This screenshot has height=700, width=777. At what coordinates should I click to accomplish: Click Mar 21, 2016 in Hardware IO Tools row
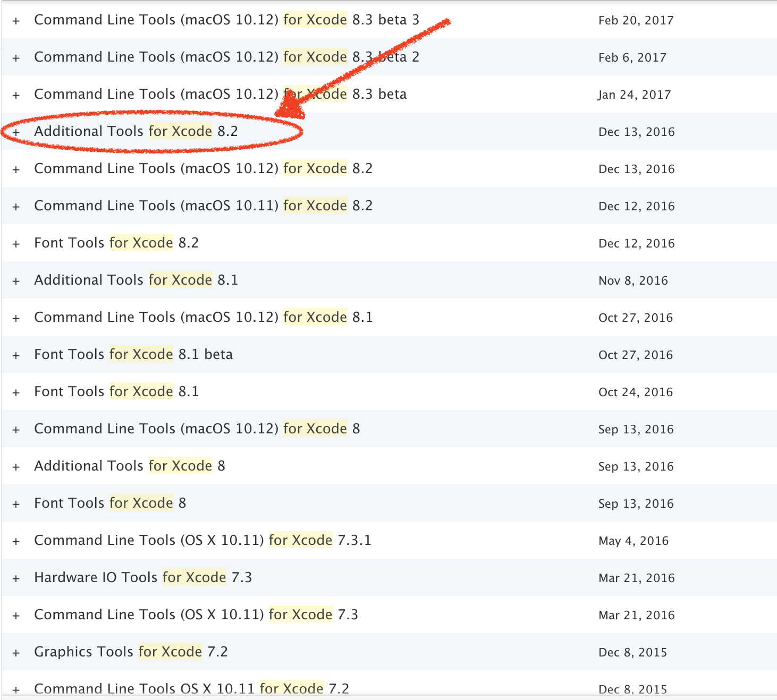637,578
